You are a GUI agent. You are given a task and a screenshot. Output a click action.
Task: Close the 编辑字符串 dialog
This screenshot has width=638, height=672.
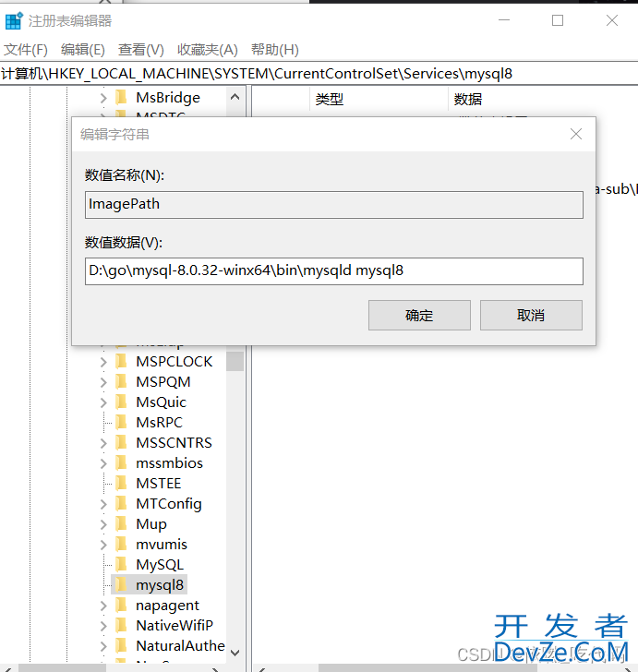[x=576, y=134]
